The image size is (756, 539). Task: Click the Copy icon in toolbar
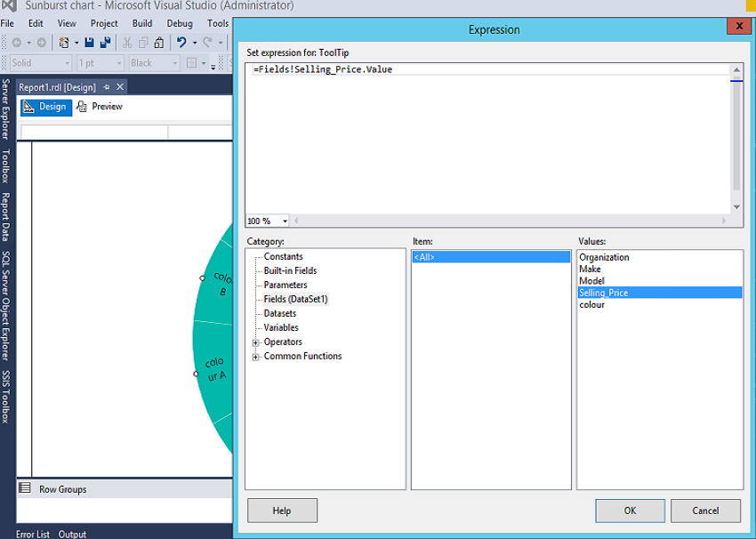tap(143, 43)
